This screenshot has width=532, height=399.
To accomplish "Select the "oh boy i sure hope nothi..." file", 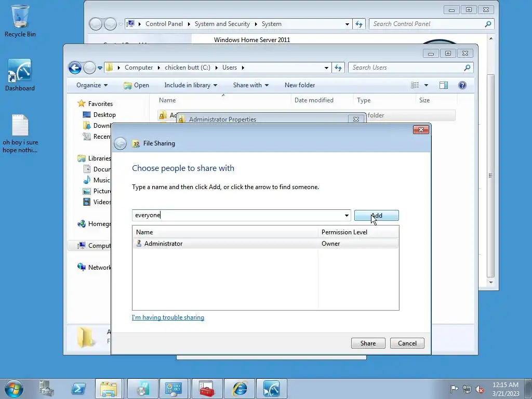I will [20, 134].
